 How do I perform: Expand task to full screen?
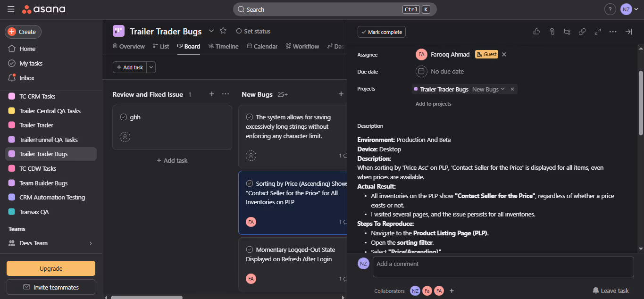click(x=598, y=32)
